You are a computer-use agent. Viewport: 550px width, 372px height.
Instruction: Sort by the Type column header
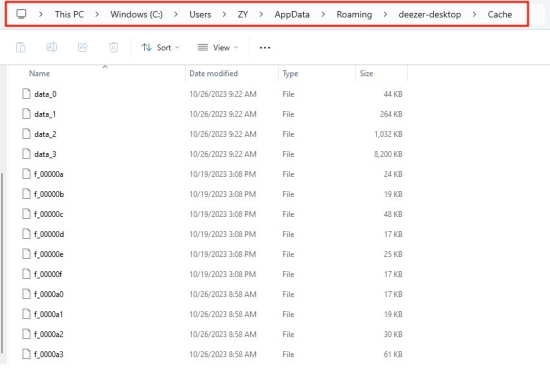(290, 73)
